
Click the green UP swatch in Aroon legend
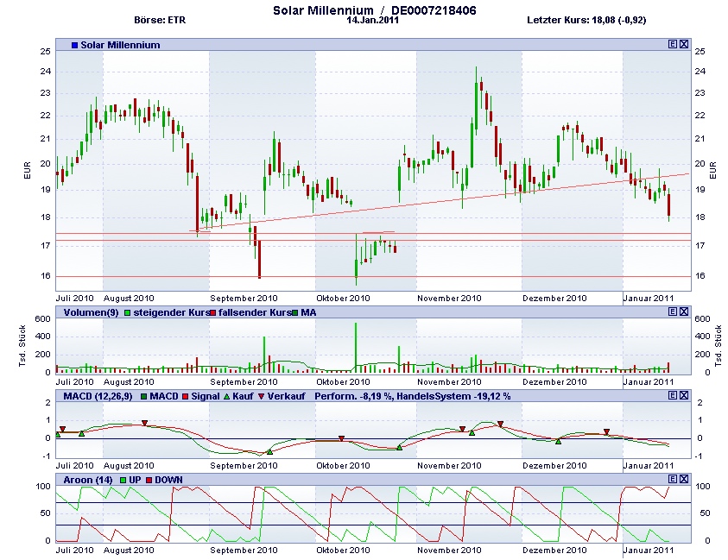123,480
